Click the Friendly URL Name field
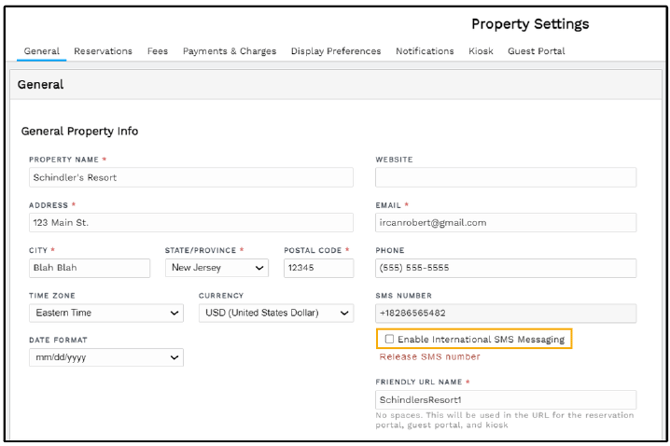670x446 pixels. [505, 399]
